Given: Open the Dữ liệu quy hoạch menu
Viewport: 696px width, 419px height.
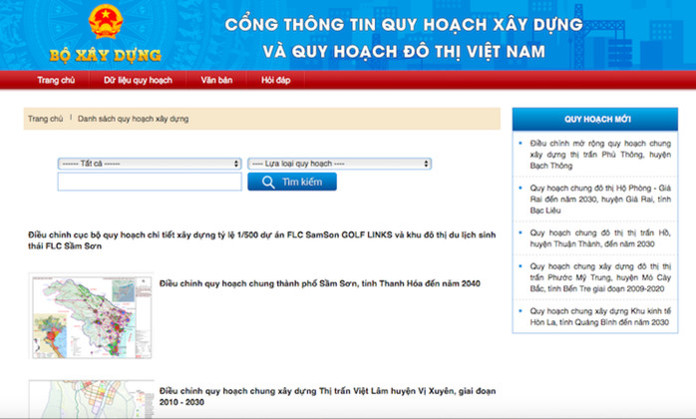Looking at the screenshot, I should pyautogui.click(x=138, y=79).
